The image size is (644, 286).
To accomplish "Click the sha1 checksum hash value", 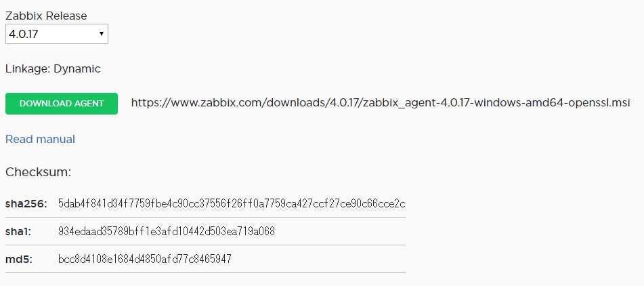I will 167,231.
